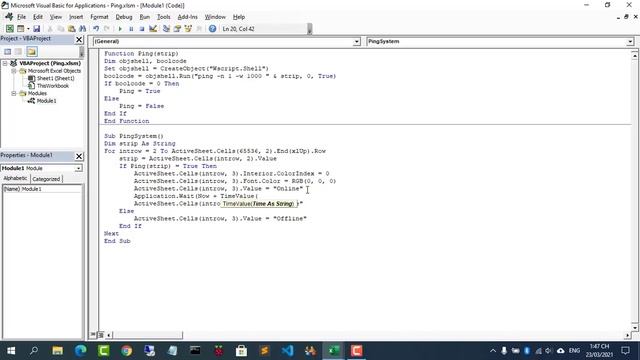Screen dimensions: 640x360
Task: Click the Copy toolbar icon
Action: tap(60, 29)
